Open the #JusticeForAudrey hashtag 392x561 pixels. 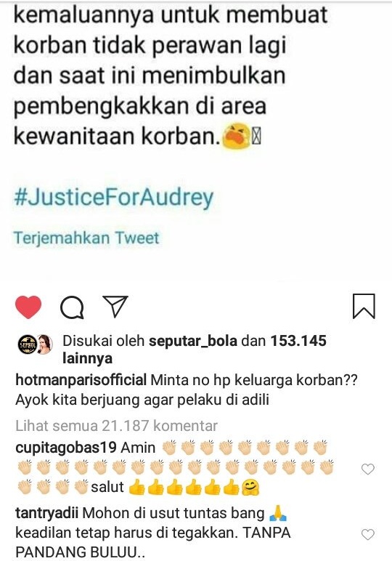click(x=114, y=198)
